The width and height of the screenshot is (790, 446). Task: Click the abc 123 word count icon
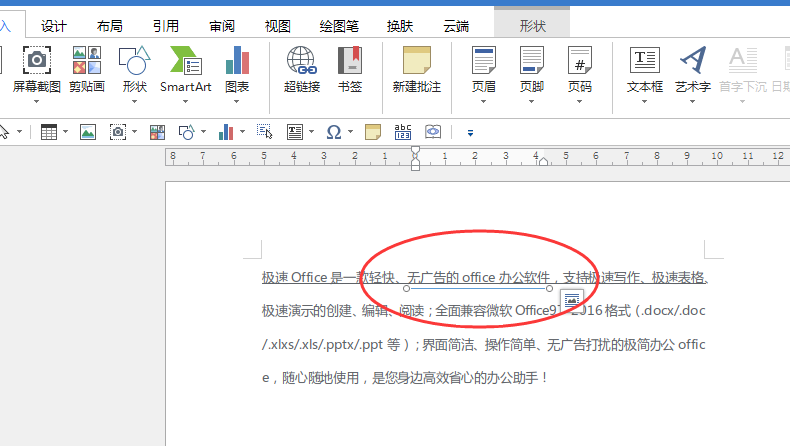[403, 132]
